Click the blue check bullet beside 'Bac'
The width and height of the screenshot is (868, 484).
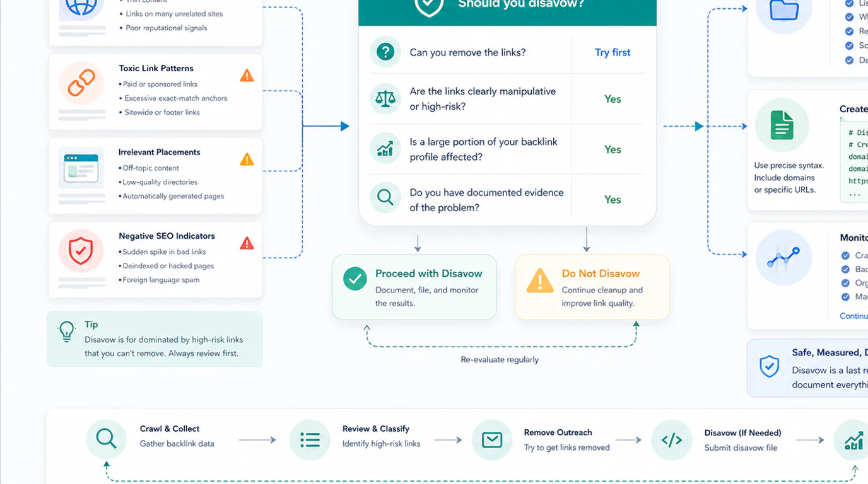point(845,269)
